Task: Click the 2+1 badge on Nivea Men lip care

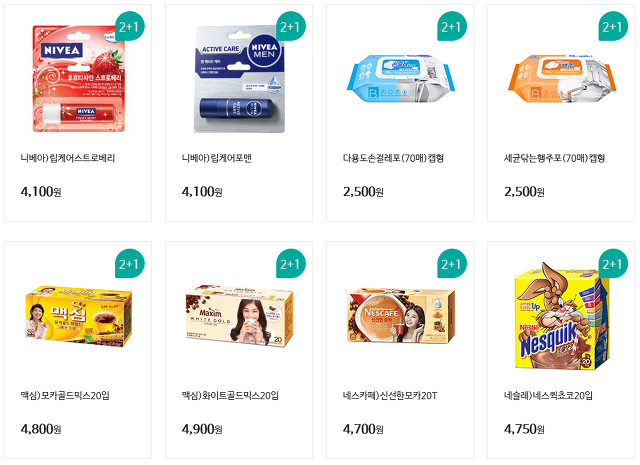Action: click(x=291, y=26)
